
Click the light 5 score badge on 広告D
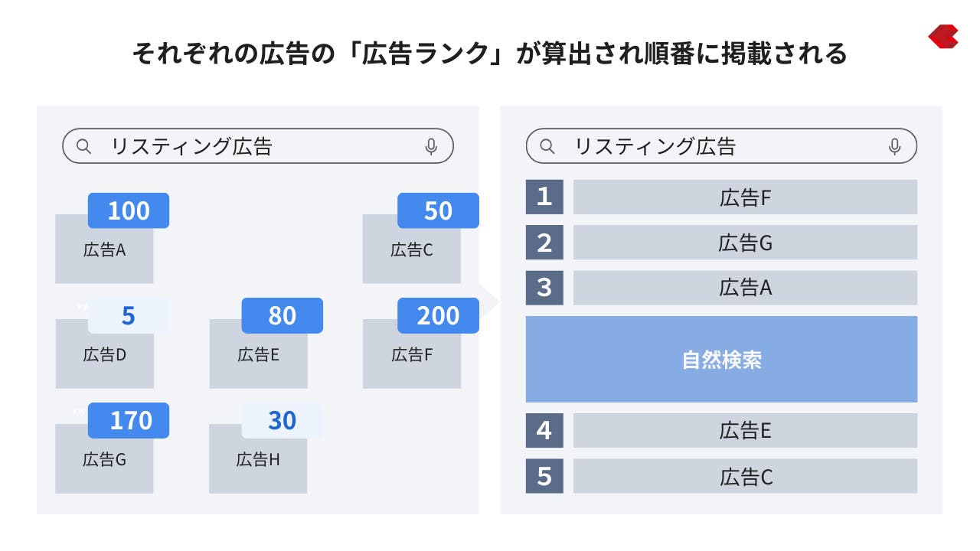(x=128, y=315)
